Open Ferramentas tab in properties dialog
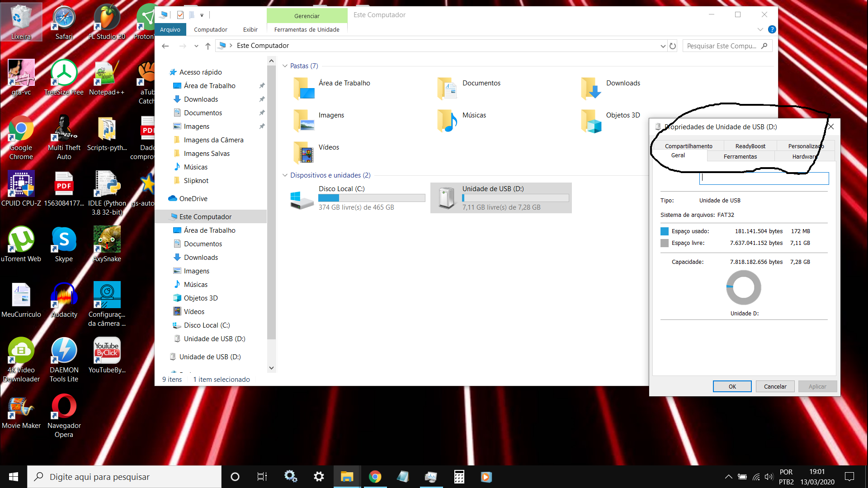 pos(740,156)
